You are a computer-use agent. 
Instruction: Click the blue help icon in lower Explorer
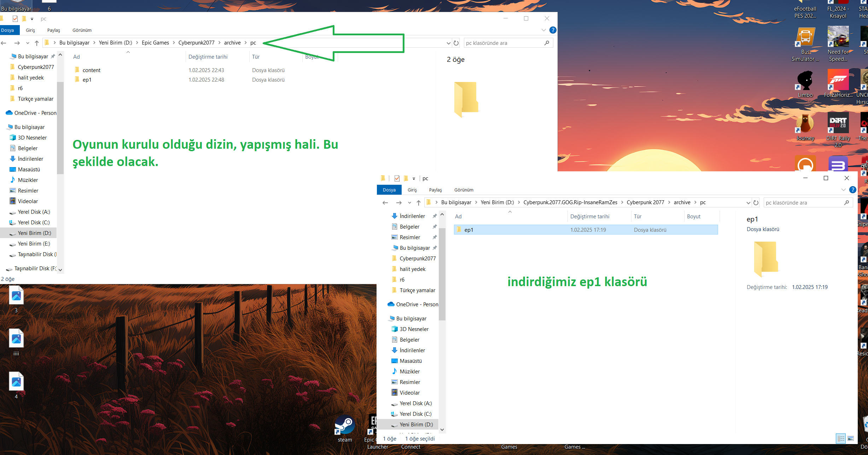click(853, 190)
